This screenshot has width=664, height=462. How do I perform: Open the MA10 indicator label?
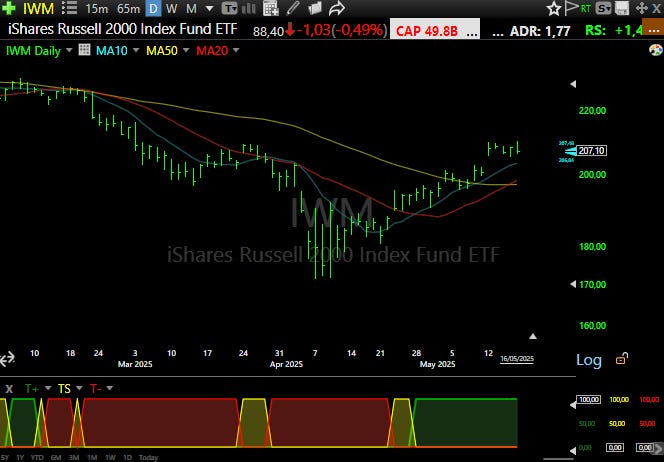(x=111, y=51)
